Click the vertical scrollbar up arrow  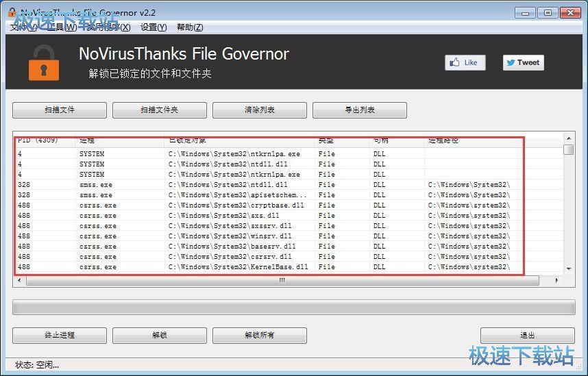pyautogui.click(x=569, y=138)
